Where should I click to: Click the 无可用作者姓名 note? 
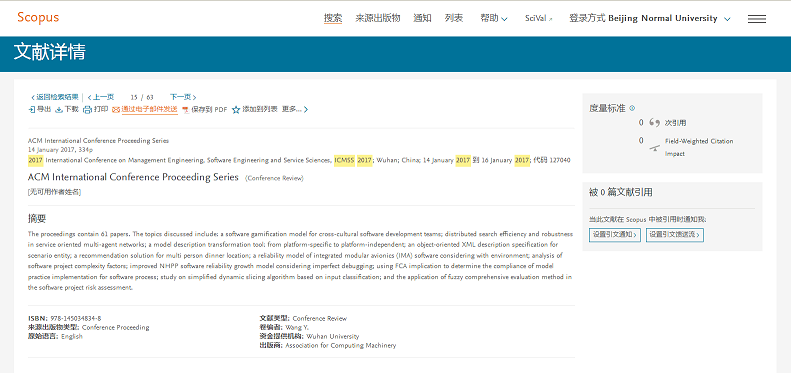[54, 192]
